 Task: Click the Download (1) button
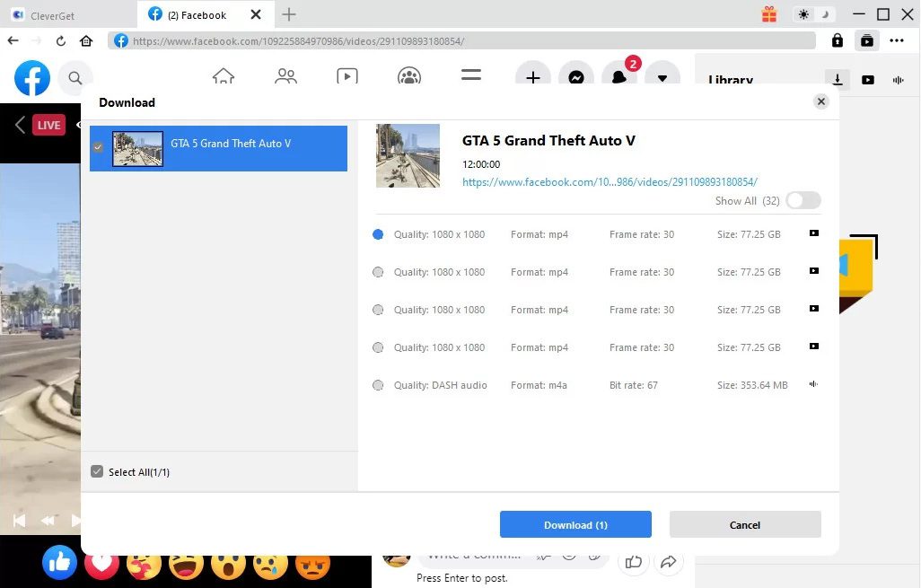pos(575,524)
